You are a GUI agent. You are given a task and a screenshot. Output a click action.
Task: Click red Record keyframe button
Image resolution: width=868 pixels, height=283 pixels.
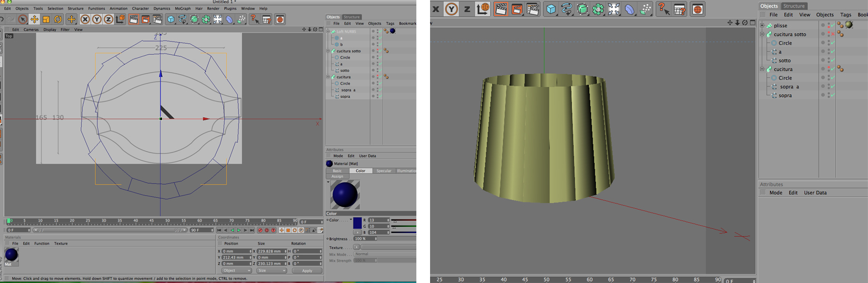pyautogui.click(x=260, y=230)
